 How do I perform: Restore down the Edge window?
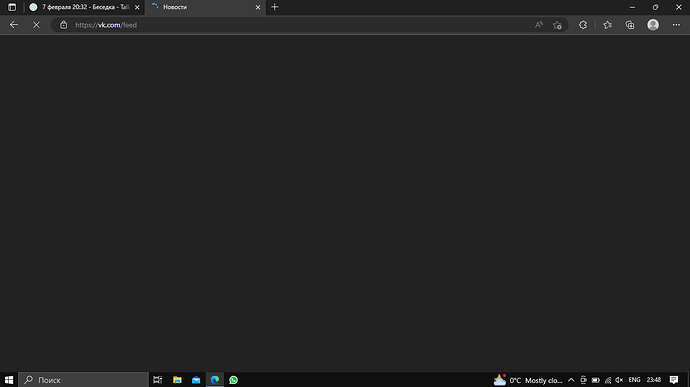click(656, 7)
